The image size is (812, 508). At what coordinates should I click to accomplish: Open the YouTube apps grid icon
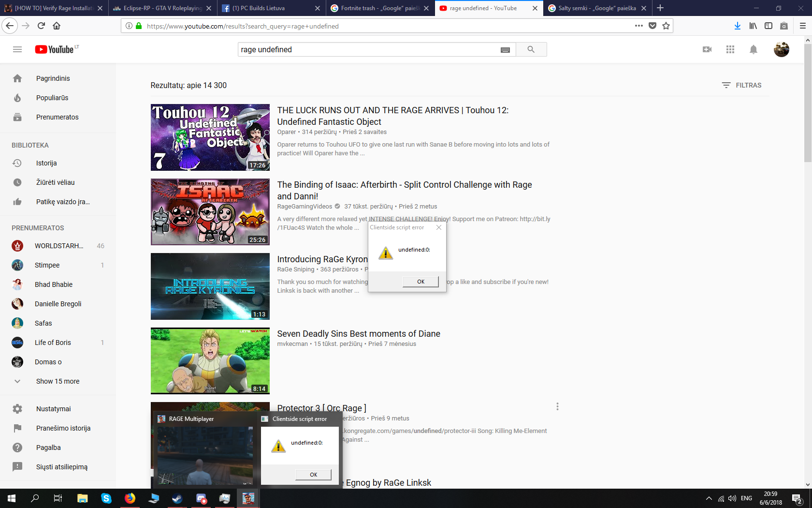[730, 49]
